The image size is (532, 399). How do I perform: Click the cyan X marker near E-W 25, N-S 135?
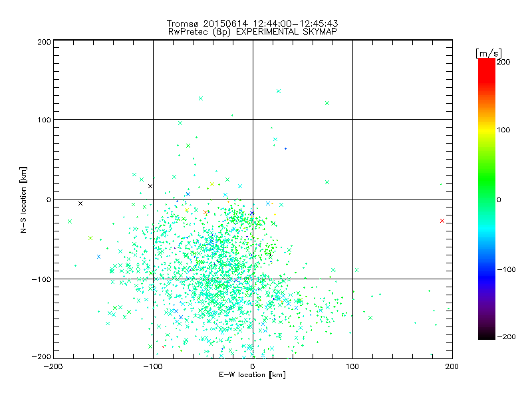(279, 91)
